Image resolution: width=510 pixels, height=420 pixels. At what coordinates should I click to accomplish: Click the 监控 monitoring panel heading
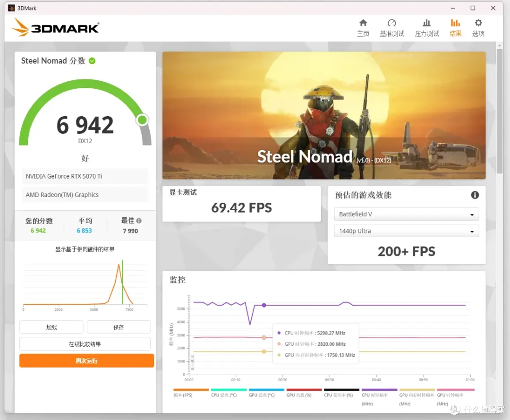178,280
